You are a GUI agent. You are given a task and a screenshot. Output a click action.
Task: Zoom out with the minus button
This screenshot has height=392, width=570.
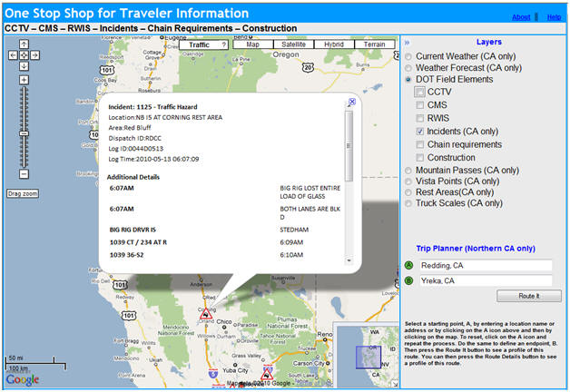pyautogui.click(x=24, y=174)
